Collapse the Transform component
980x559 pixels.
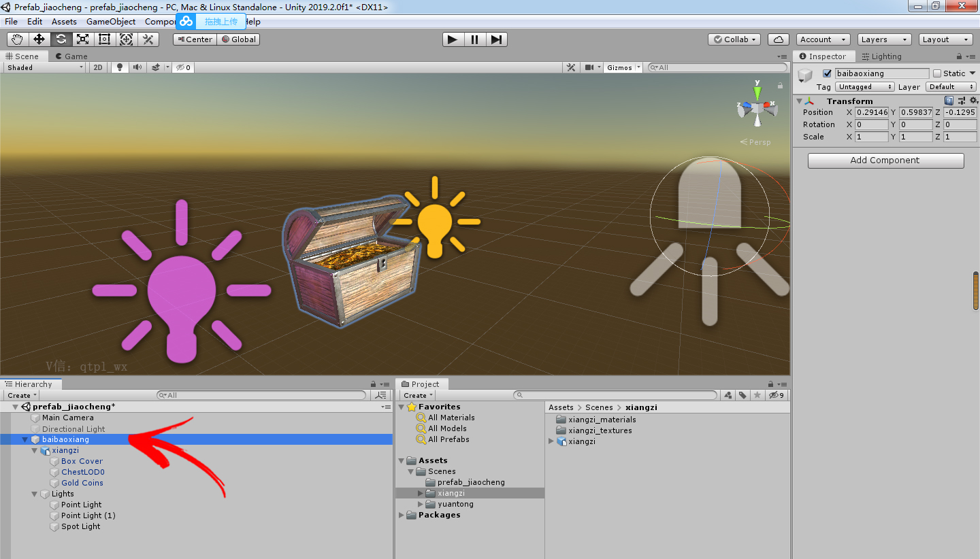(800, 101)
